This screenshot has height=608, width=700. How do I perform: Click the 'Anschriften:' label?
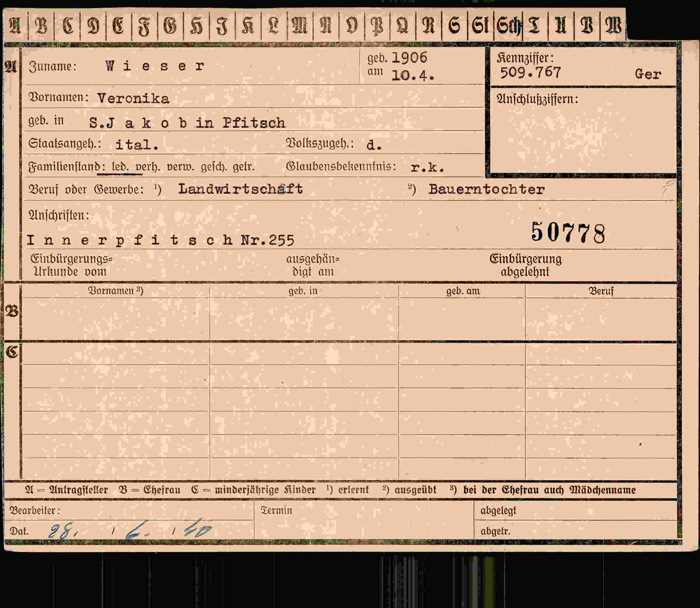tap(59, 215)
